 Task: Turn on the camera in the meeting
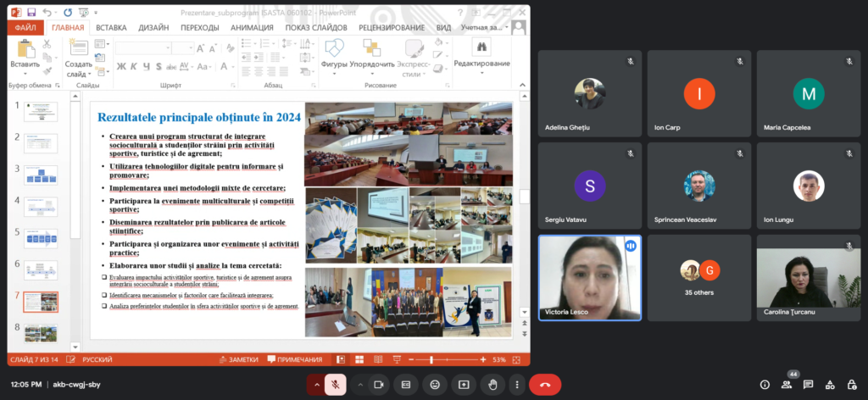coord(377,384)
